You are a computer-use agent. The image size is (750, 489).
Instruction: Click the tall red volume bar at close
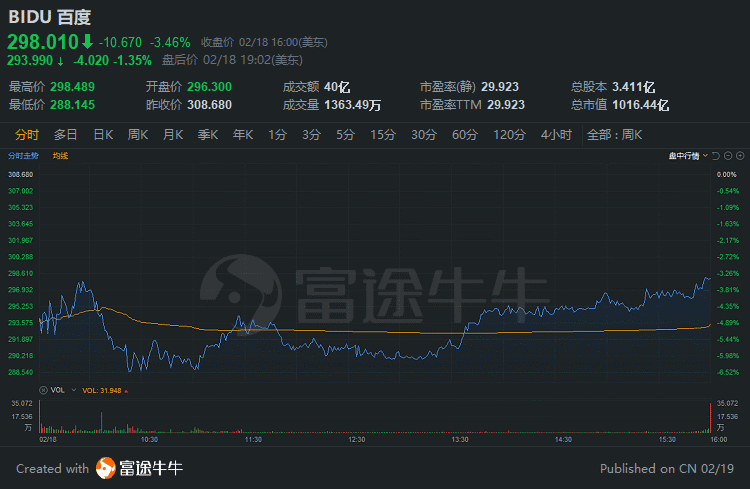point(710,418)
